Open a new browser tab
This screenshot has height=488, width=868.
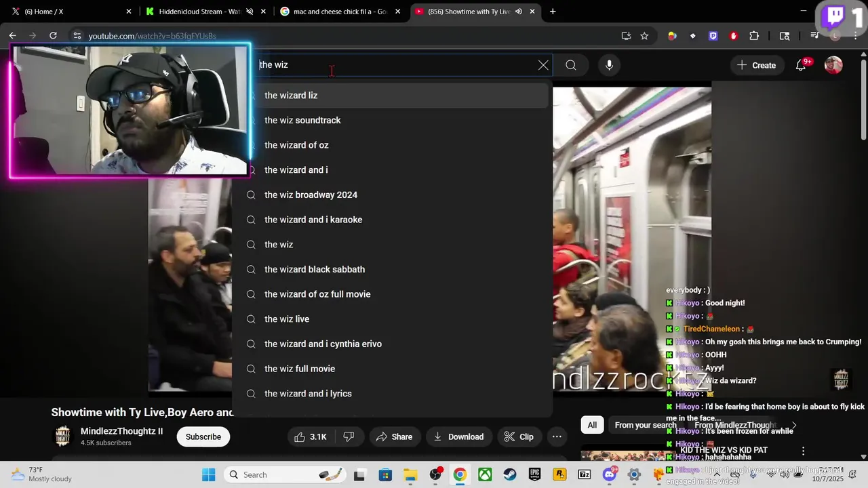click(x=553, y=12)
